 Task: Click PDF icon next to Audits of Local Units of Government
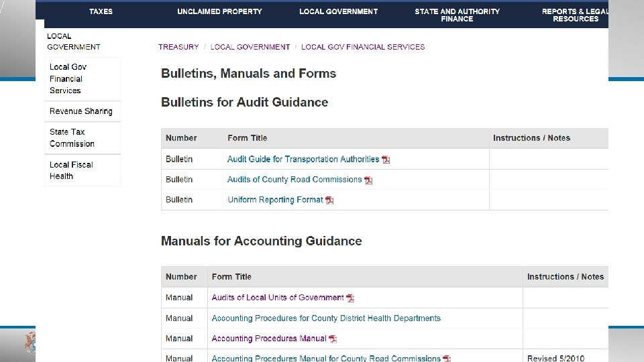(350, 298)
